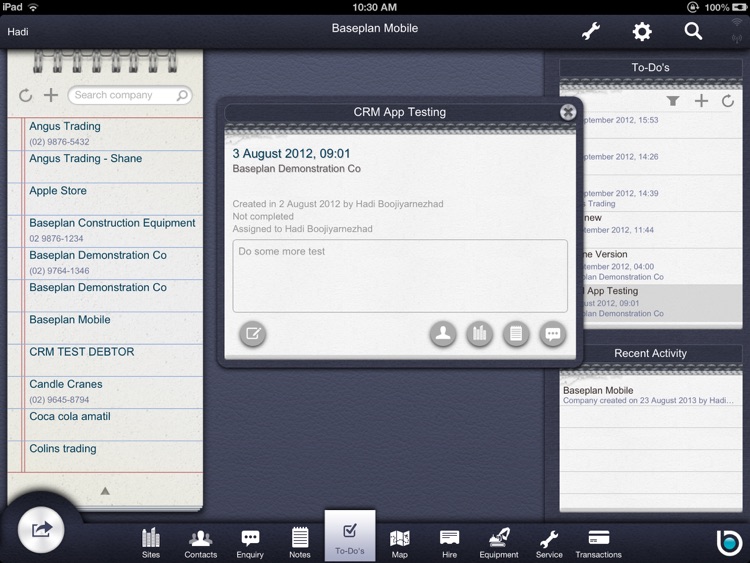Viewport: 750px width, 563px height.
Task: Tap Baseplan Demonstration Co in popup
Action: click(x=297, y=169)
